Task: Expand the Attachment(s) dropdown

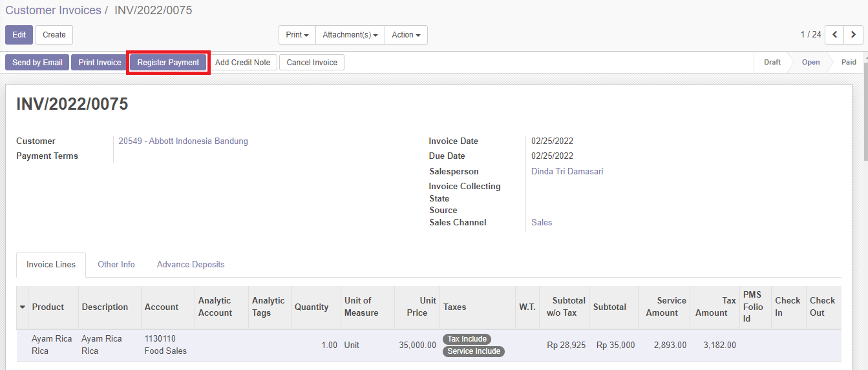Action: pos(350,35)
